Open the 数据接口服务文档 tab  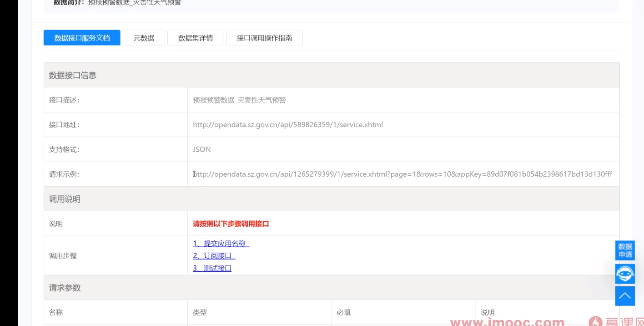click(82, 38)
